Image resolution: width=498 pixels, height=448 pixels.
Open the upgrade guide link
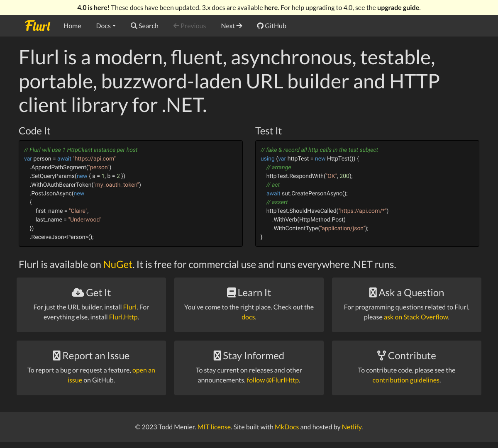click(398, 7)
